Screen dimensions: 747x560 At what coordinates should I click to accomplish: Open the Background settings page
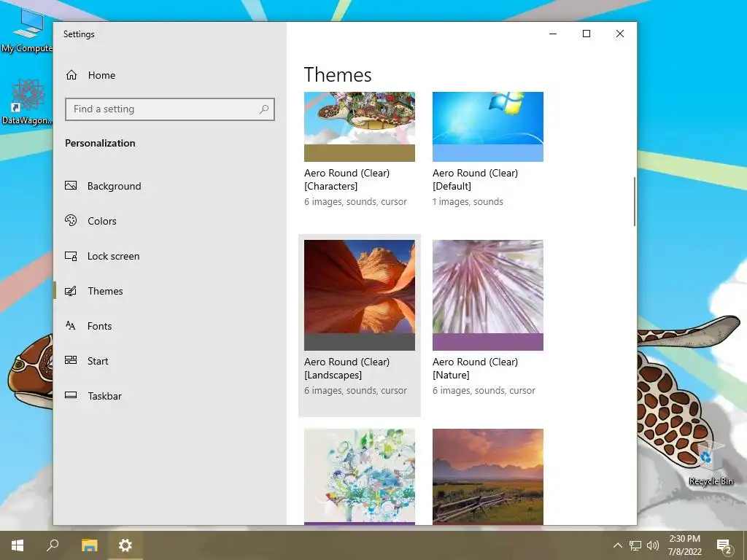(115, 186)
